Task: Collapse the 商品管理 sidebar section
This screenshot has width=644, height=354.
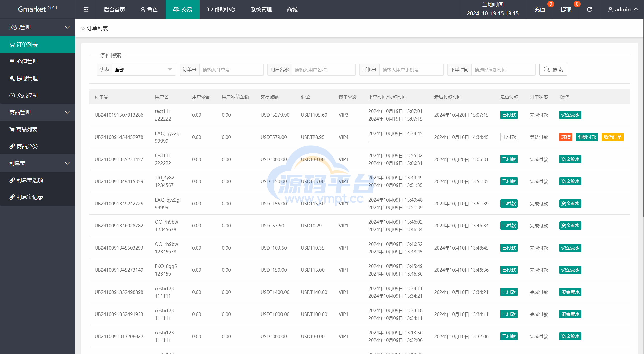Action: [x=67, y=112]
